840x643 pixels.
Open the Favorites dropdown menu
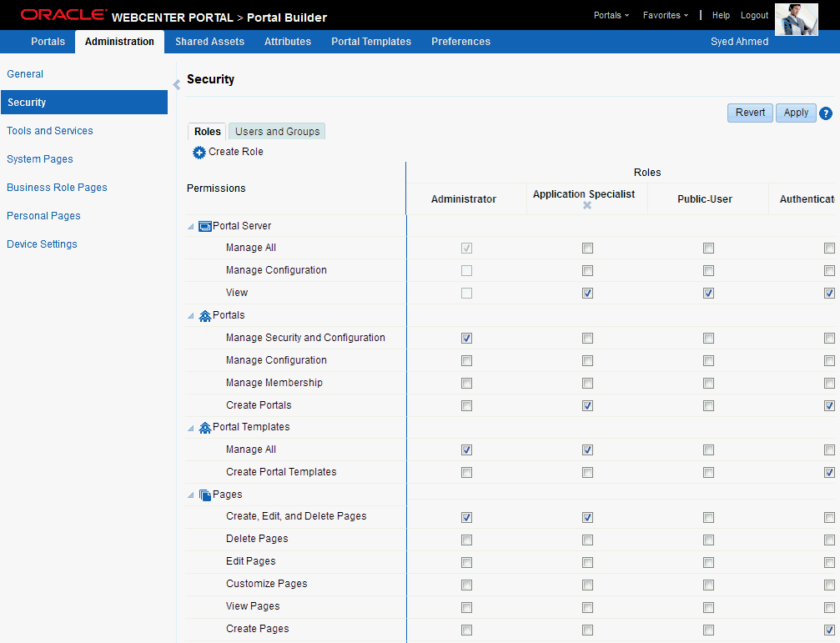[666, 16]
